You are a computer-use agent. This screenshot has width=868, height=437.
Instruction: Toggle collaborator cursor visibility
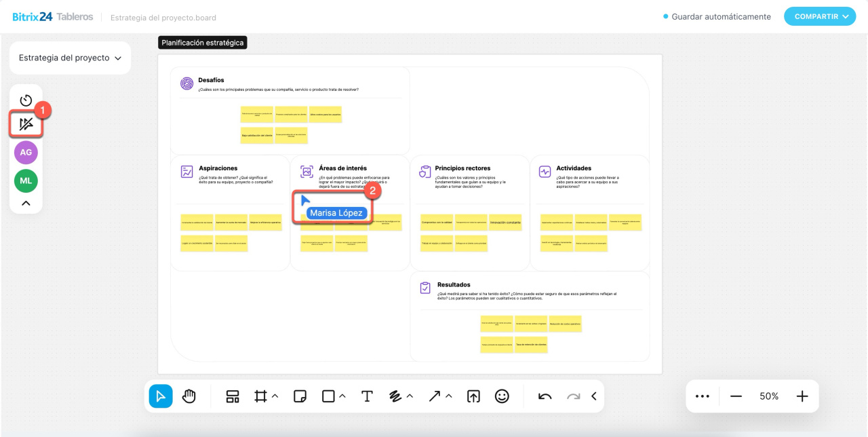coord(26,124)
